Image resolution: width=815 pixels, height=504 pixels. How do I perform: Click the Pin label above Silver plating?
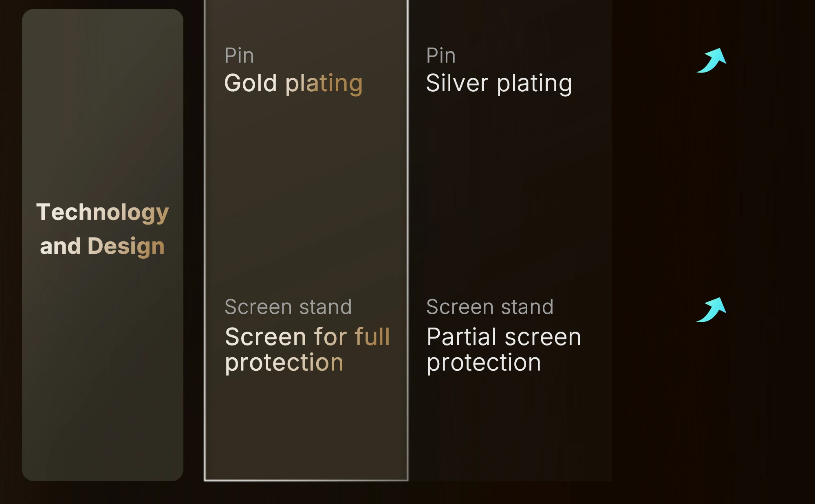pyautogui.click(x=441, y=55)
